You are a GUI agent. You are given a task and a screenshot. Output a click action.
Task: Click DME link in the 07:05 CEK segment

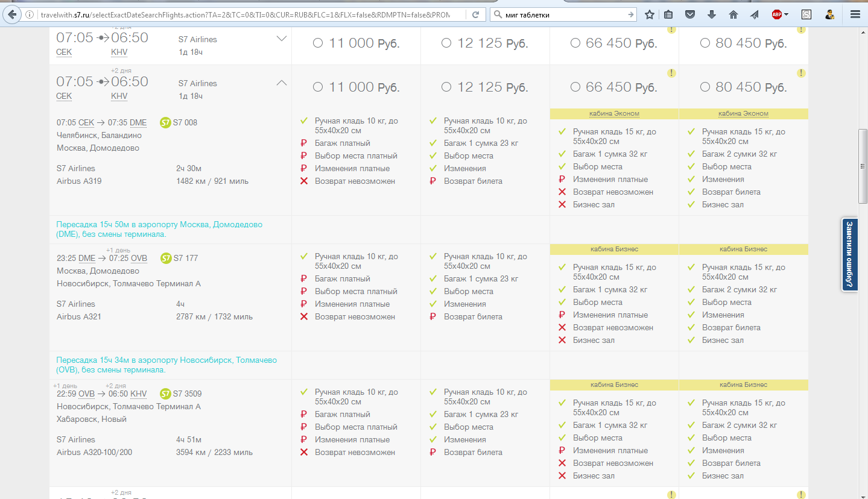(x=138, y=122)
